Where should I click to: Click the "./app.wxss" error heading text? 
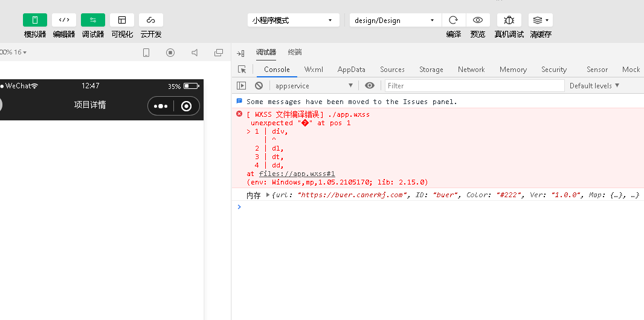pos(349,114)
